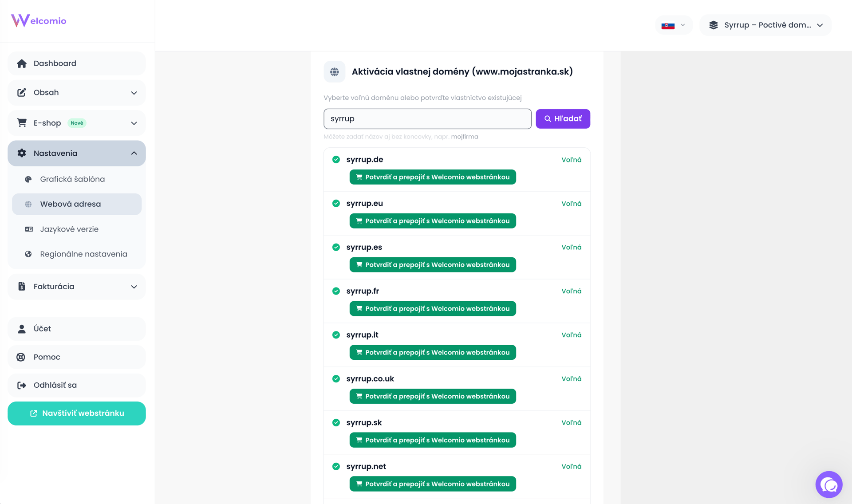Open the language flag dropdown
This screenshot has height=504, width=852.
(x=673, y=25)
